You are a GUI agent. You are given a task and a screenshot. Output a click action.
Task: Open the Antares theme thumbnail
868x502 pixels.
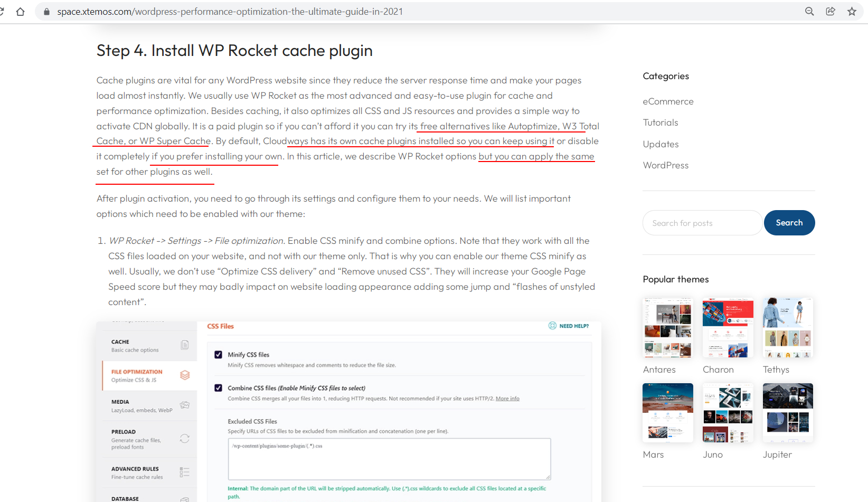pos(668,327)
